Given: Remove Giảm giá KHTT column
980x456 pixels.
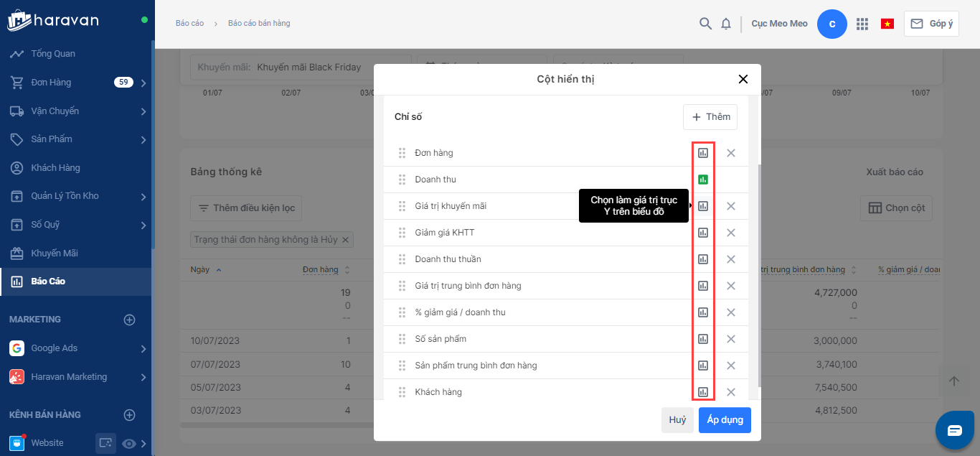Looking at the screenshot, I should pyautogui.click(x=731, y=233).
